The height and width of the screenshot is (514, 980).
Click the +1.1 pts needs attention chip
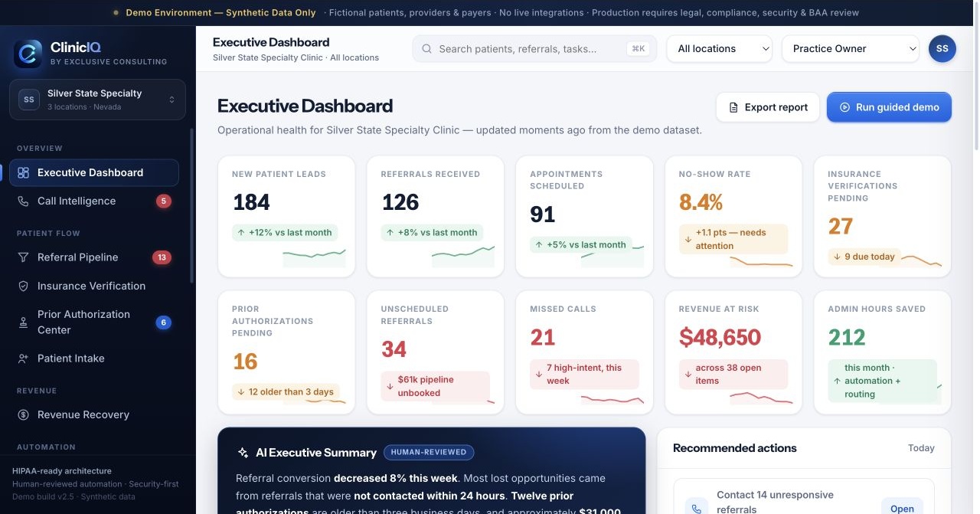tap(733, 239)
